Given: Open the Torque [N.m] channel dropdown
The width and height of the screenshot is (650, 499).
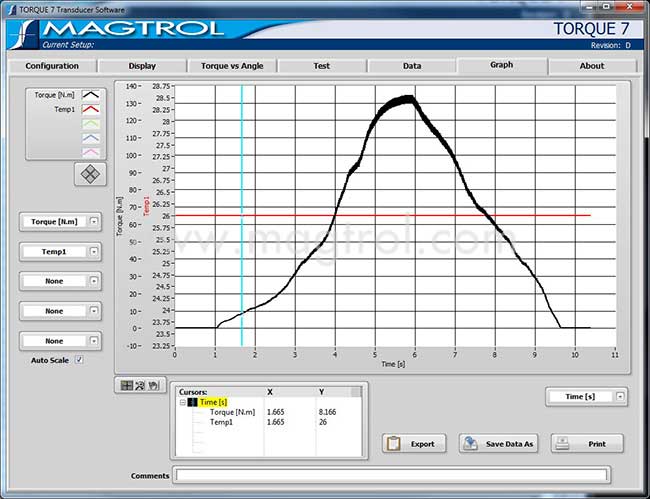Looking at the screenshot, I should 94,222.
